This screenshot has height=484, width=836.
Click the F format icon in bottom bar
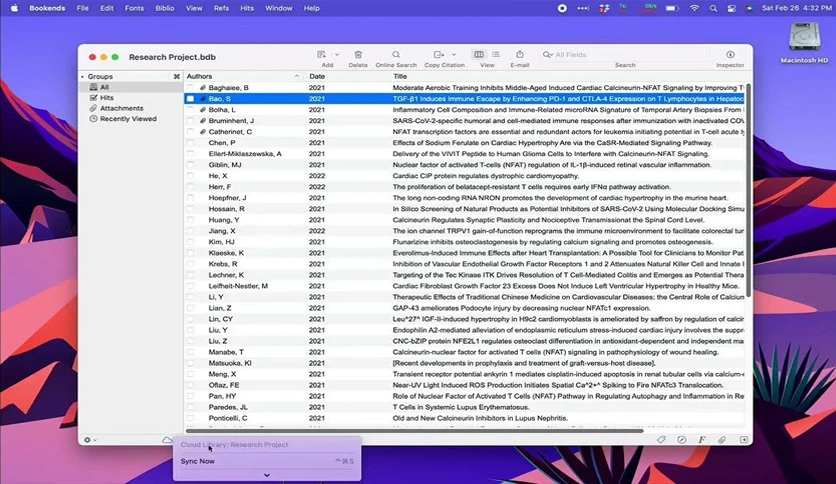(x=702, y=440)
